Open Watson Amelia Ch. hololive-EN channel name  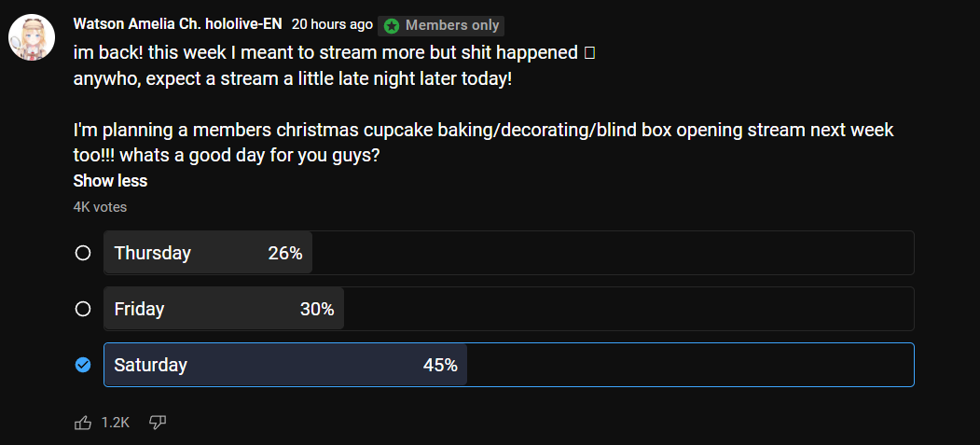[x=177, y=24]
